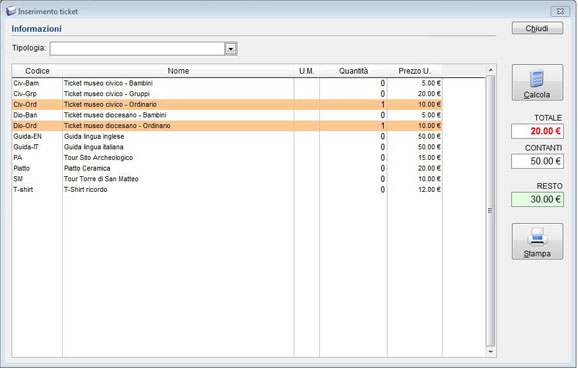
Task: Click the U.M. column header
Action: point(307,71)
